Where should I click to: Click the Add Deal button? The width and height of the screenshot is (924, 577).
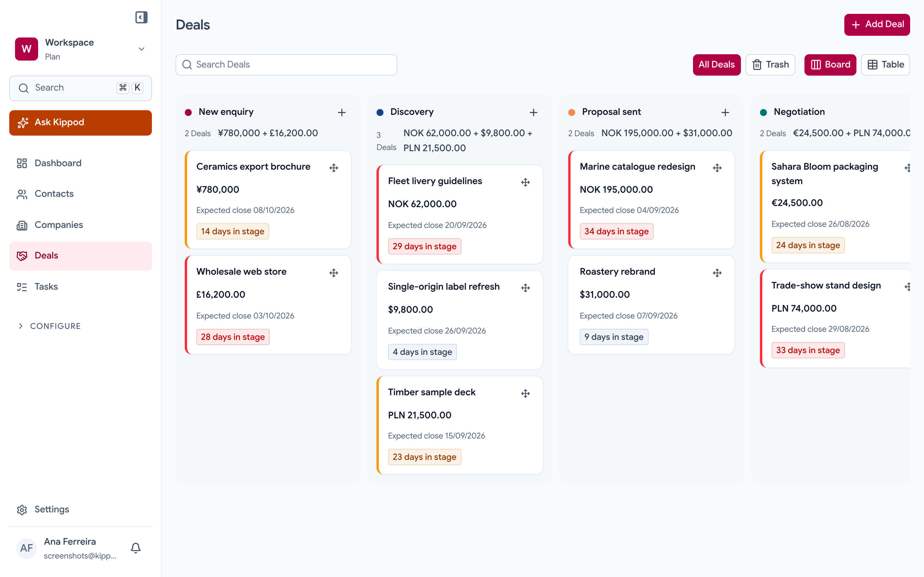pyautogui.click(x=877, y=25)
